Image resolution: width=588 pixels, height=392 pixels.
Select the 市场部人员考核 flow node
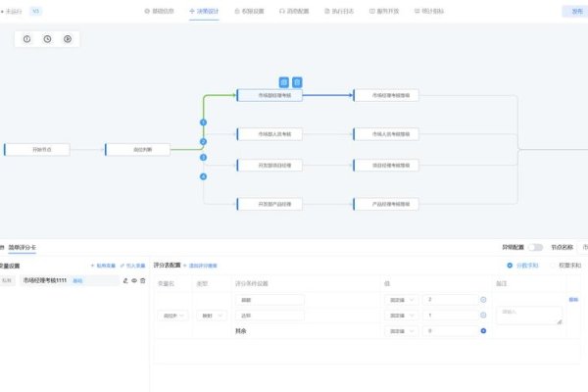(x=269, y=134)
